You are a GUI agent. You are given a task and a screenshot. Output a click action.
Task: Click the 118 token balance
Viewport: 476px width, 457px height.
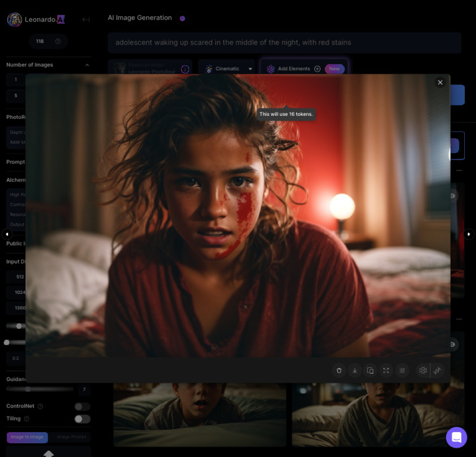coord(40,42)
